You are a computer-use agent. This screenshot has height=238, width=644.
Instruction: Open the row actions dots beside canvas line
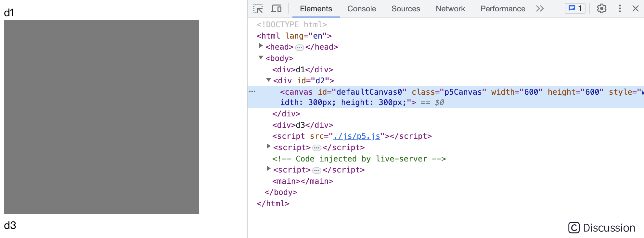coord(252,91)
